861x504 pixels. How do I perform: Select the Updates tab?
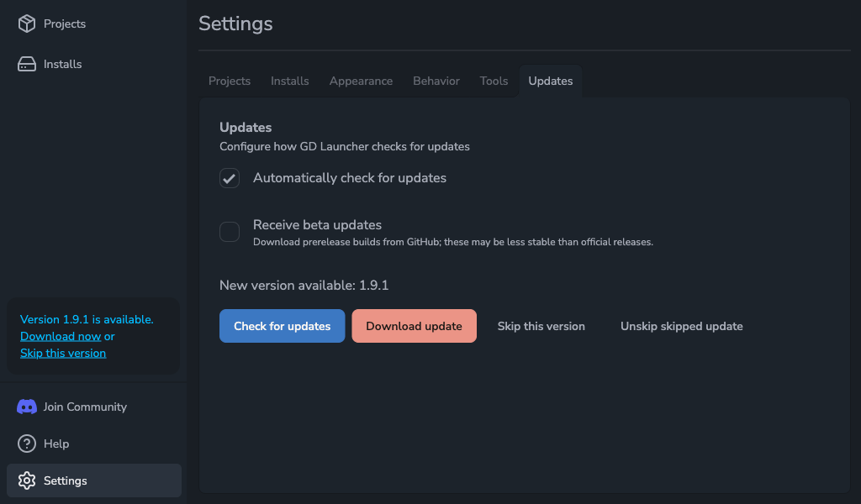point(550,81)
